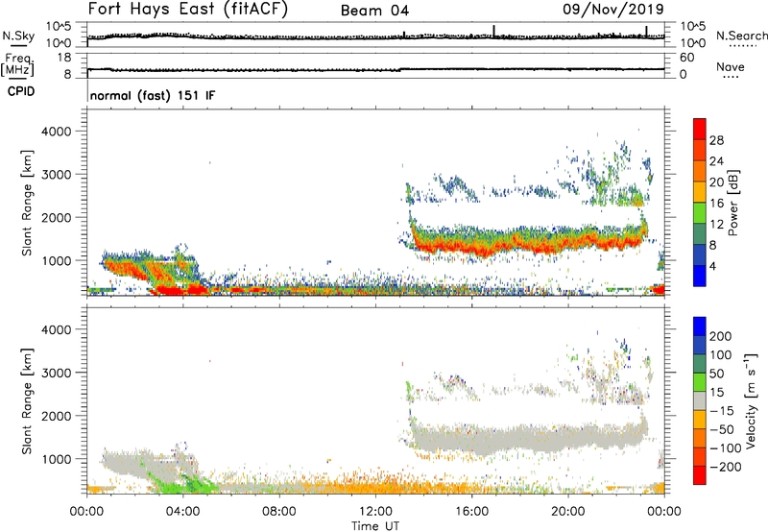Select the "N.Search" legend label
The height and width of the screenshot is (532, 768).
pyautogui.click(x=741, y=36)
